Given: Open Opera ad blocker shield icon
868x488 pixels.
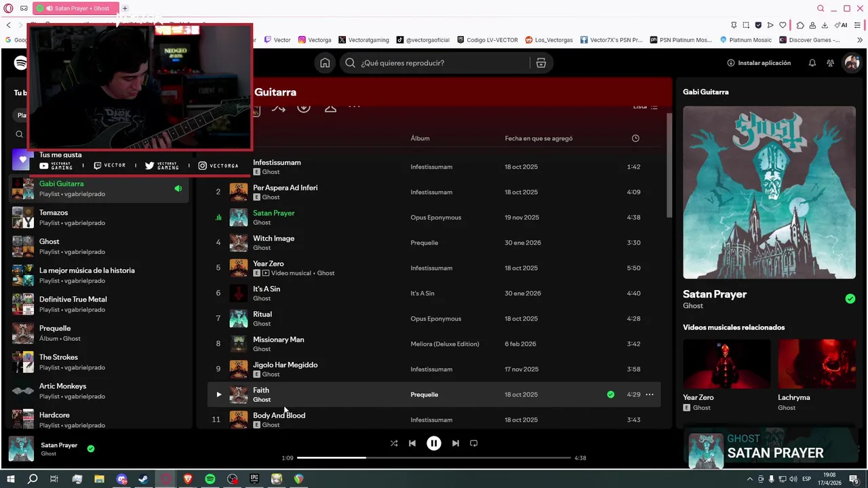Looking at the screenshot, I should coord(758,25).
